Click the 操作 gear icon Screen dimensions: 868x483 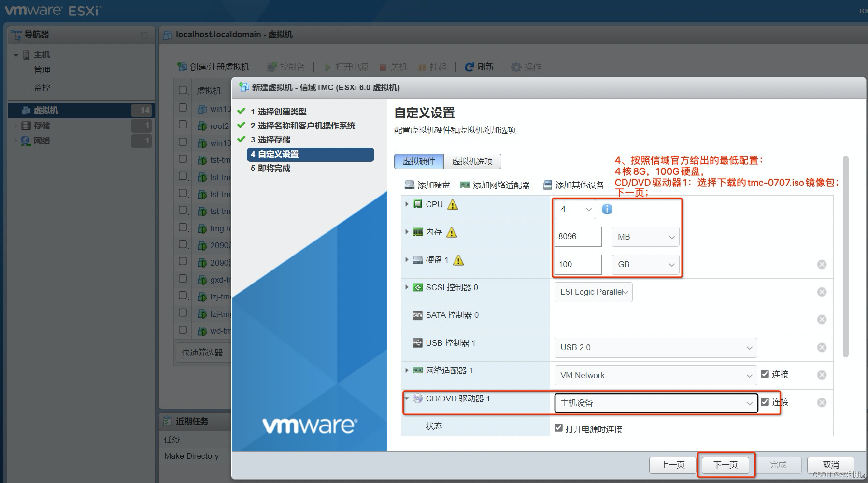516,67
